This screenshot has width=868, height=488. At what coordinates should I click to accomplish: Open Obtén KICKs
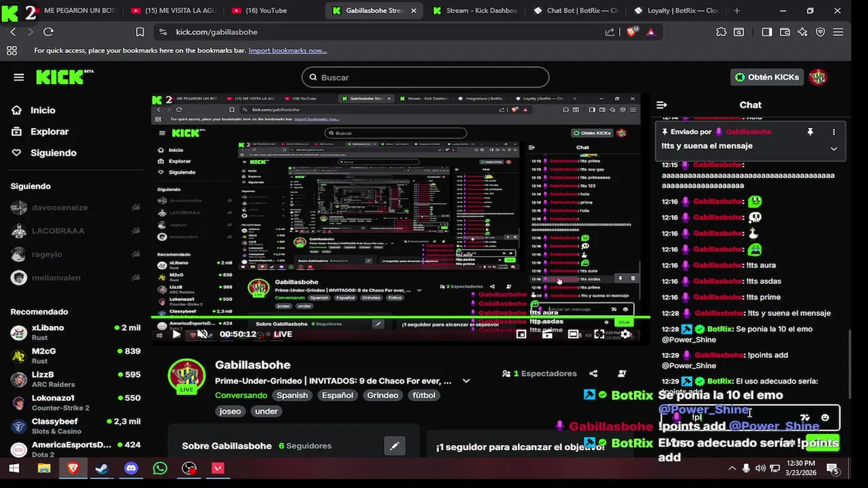[x=767, y=77]
